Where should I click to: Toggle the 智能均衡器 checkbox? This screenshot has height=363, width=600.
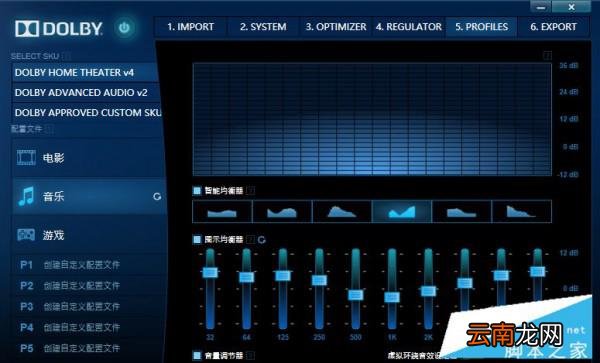(197, 190)
